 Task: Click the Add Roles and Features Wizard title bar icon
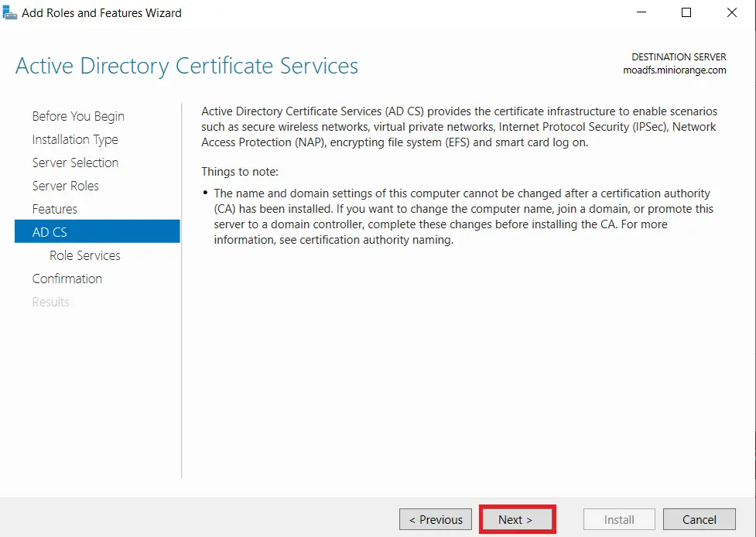tap(11, 12)
